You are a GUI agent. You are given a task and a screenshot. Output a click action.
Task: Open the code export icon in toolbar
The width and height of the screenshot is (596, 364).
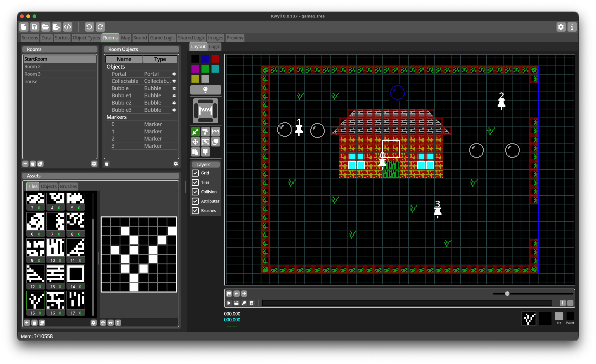click(68, 27)
